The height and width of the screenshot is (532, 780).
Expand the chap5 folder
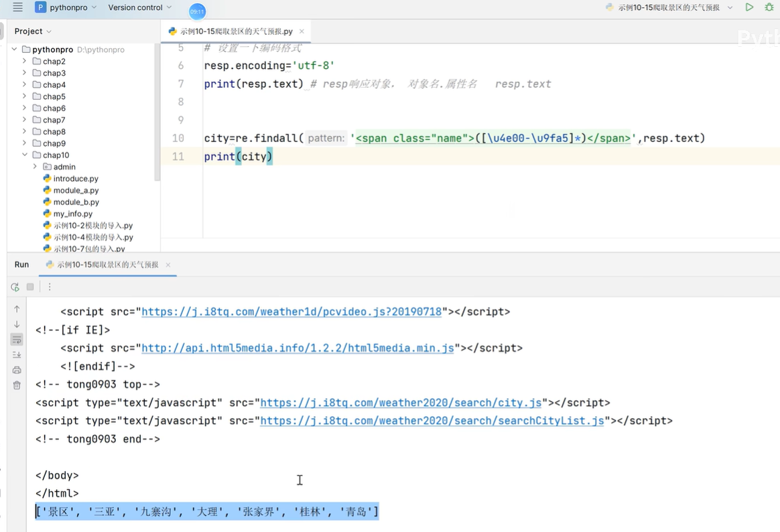click(x=24, y=96)
